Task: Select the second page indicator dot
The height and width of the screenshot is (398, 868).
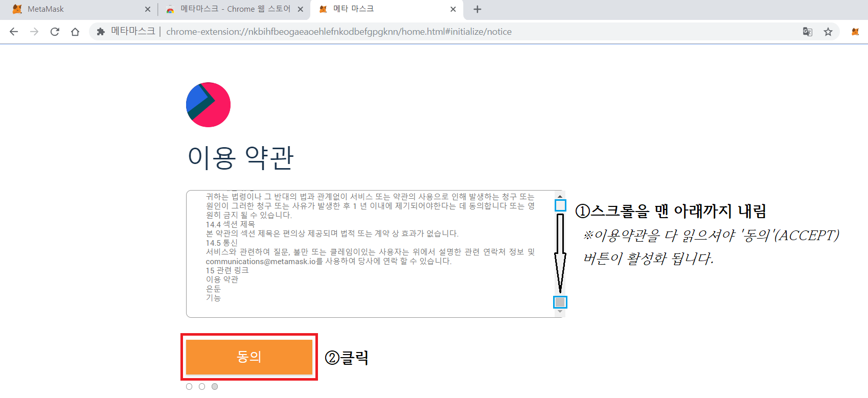Action: (202, 386)
